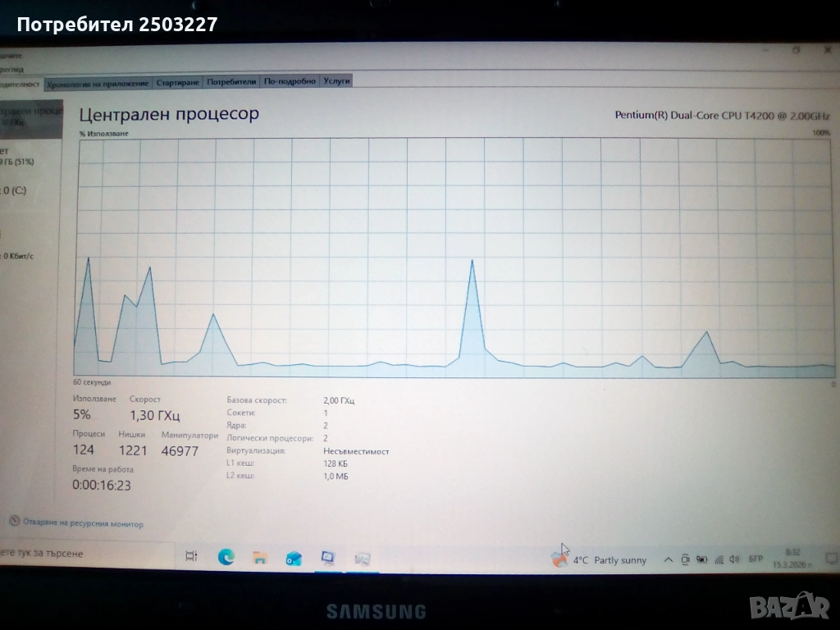Open the weather widget showing 4°C

tap(599, 559)
